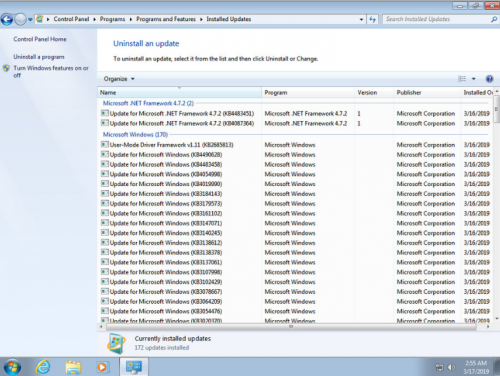
Task: Collapse the Microsoft Windows (170) group
Action: (135, 134)
